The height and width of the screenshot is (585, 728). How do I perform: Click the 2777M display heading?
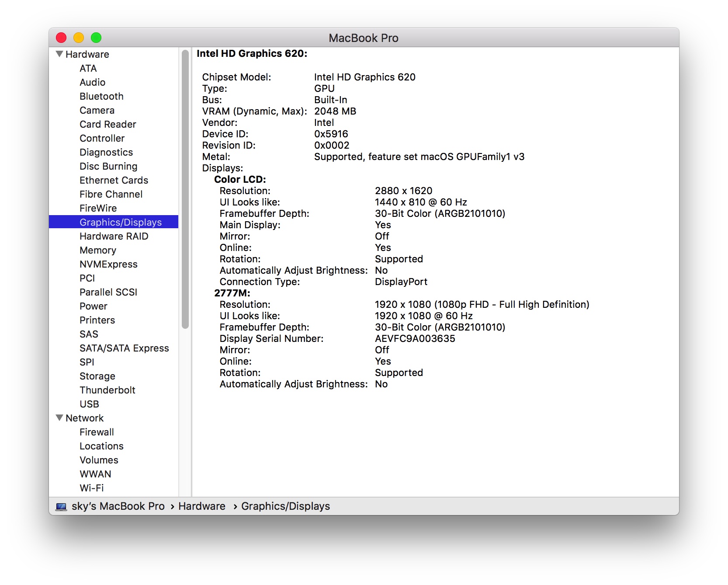(232, 293)
